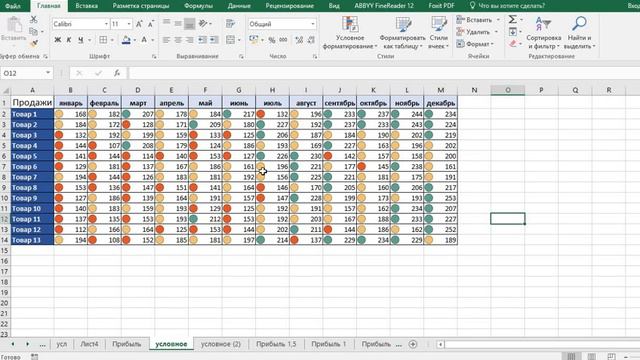Apply thousands separator 000 format
Image resolution: width=640 pixels, height=360 pixels.
(283, 40)
